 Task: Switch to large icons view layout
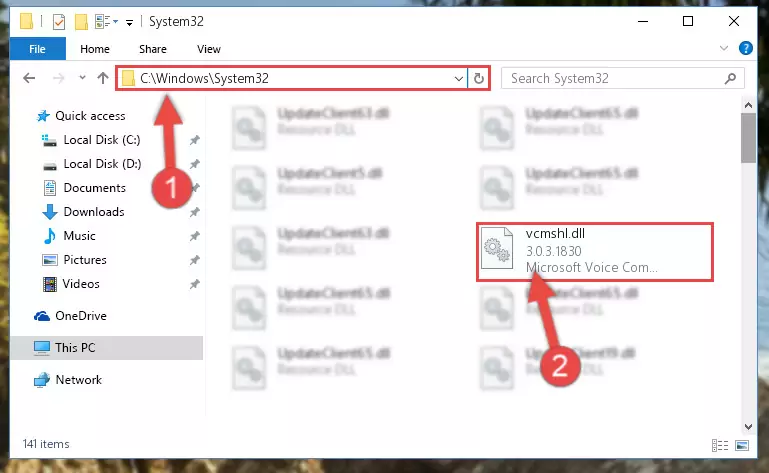(742, 445)
